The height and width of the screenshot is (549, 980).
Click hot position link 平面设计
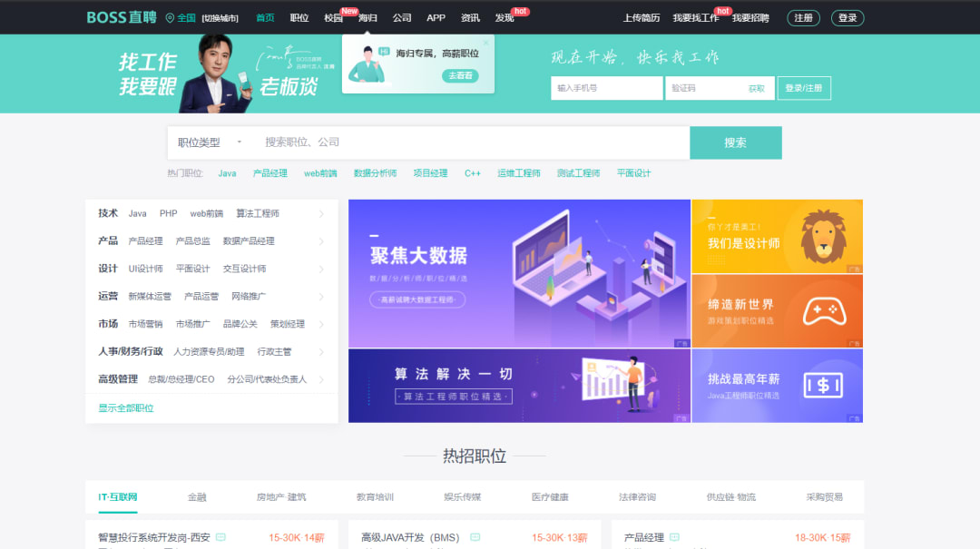point(633,173)
